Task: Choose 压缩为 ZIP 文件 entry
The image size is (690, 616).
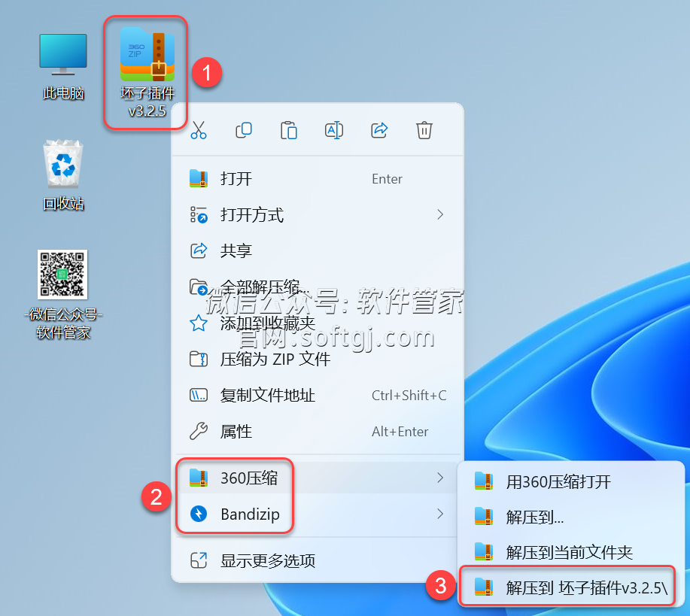Action: (318, 359)
